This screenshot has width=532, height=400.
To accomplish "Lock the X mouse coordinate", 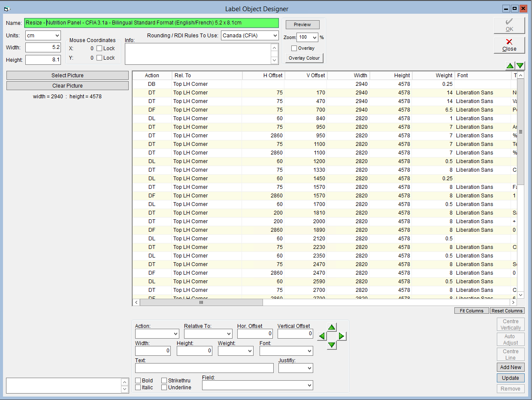I will point(99,48).
